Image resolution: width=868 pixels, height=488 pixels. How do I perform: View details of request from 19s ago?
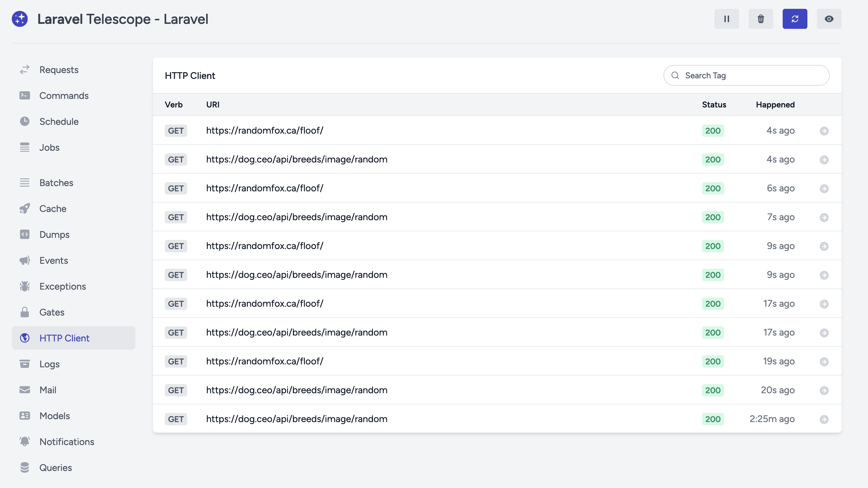pyautogui.click(x=824, y=362)
